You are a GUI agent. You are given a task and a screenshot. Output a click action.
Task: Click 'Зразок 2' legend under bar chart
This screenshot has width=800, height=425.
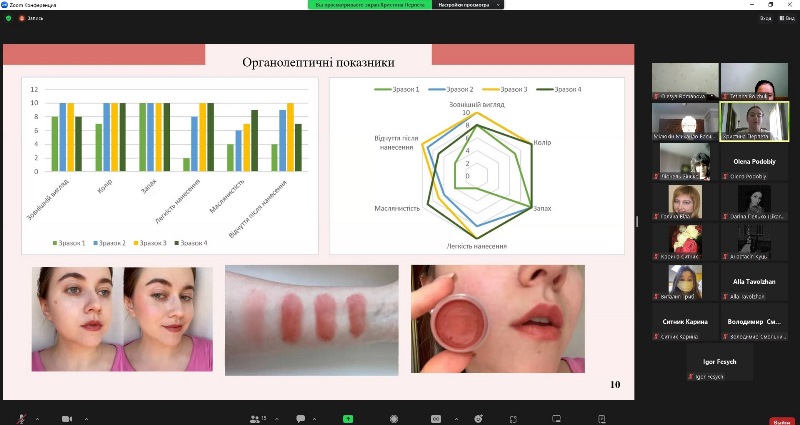(x=110, y=243)
